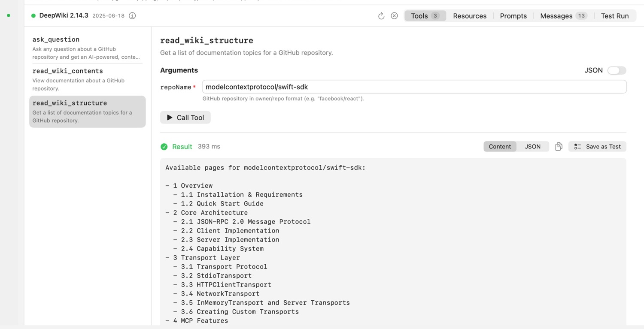Open the Resources tab
Image resolution: width=644 pixels, height=329 pixels.
[470, 16]
